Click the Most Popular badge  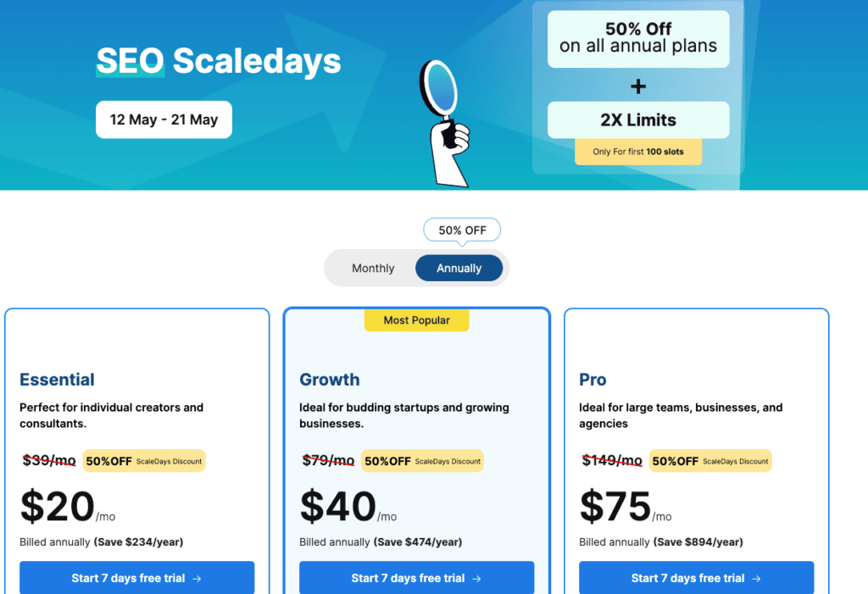point(416,320)
